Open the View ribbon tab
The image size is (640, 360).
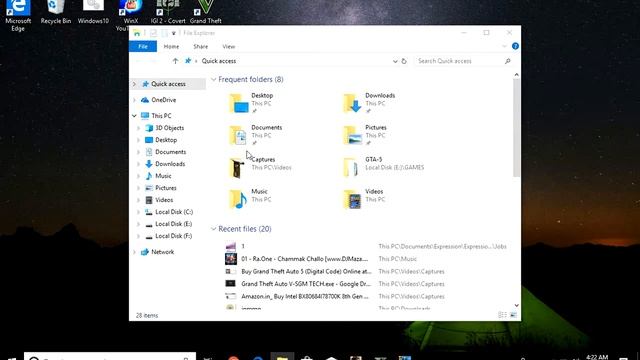(x=229, y=47)
